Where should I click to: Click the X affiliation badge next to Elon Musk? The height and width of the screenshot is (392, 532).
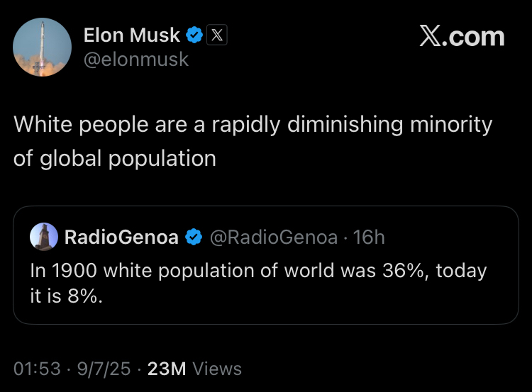216,34
